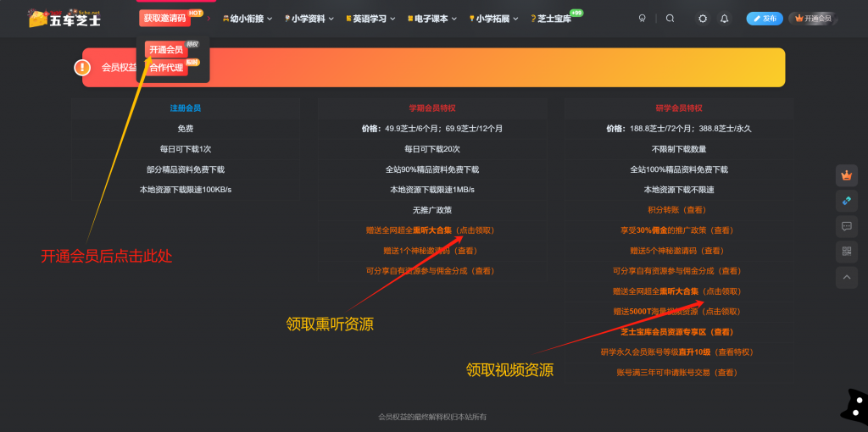Screen dimensions: 868x432
Task: Expand the 幼小衔接 dropdown menu
Action: pos(247,19)
